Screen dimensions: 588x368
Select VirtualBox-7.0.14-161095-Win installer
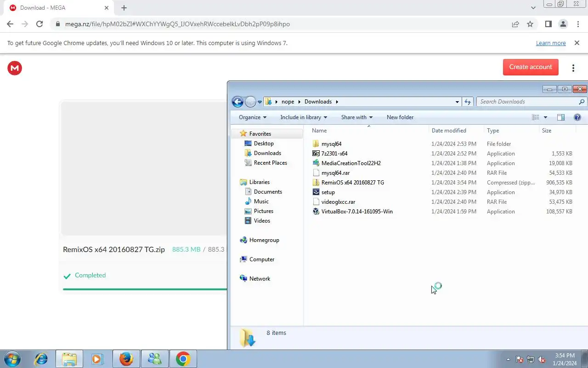357,212
